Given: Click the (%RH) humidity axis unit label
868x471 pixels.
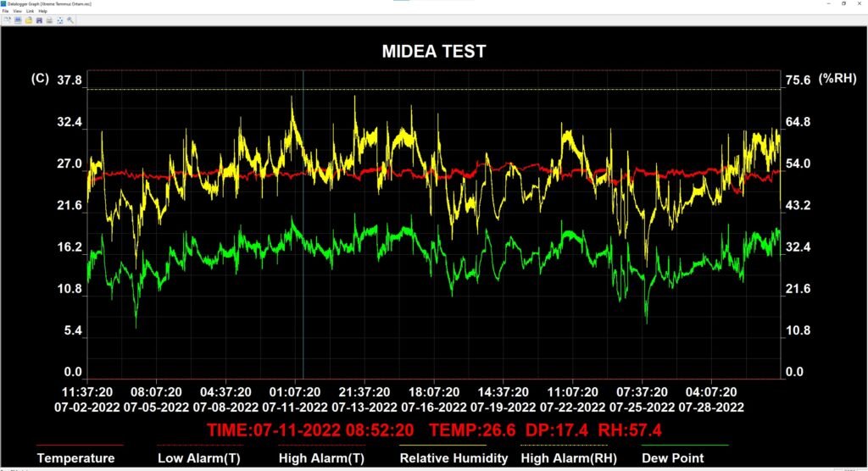Looking at the screenshot, I should coord(837,78).
